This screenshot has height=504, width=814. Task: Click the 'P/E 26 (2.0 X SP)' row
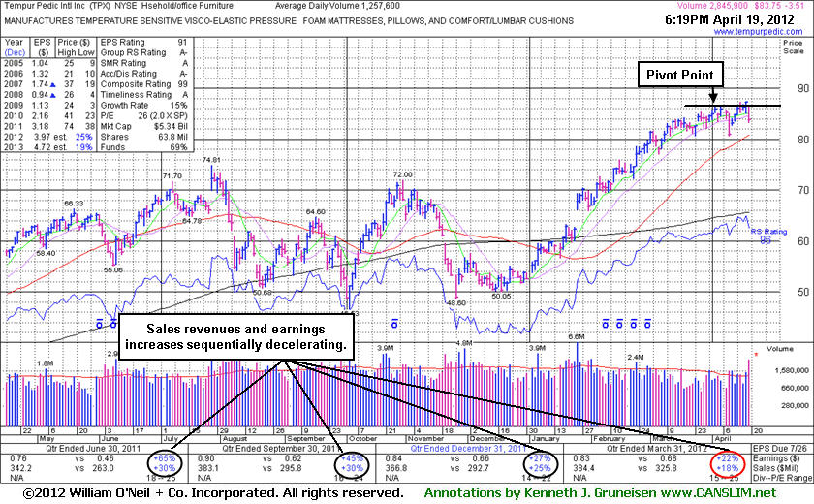(143, 115)
